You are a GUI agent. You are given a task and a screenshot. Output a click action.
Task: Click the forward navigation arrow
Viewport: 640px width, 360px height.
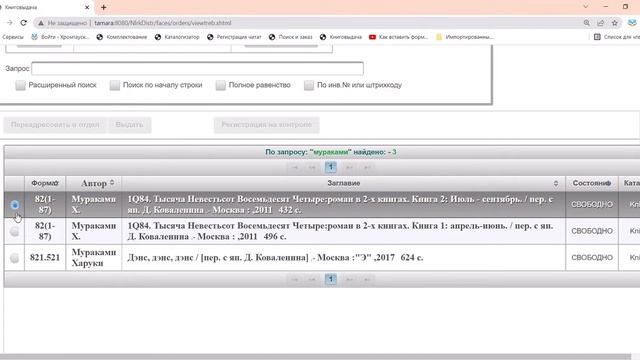point(10,23)
